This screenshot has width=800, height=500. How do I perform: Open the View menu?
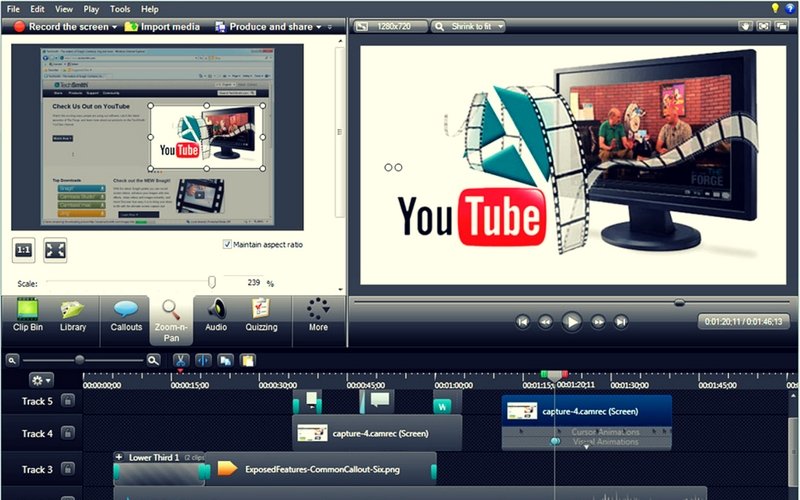click(64, 9)
